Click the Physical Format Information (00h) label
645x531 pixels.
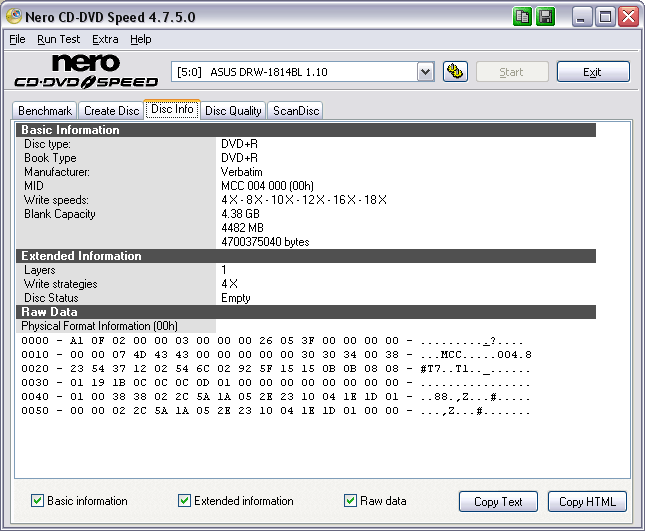point(100,326)
